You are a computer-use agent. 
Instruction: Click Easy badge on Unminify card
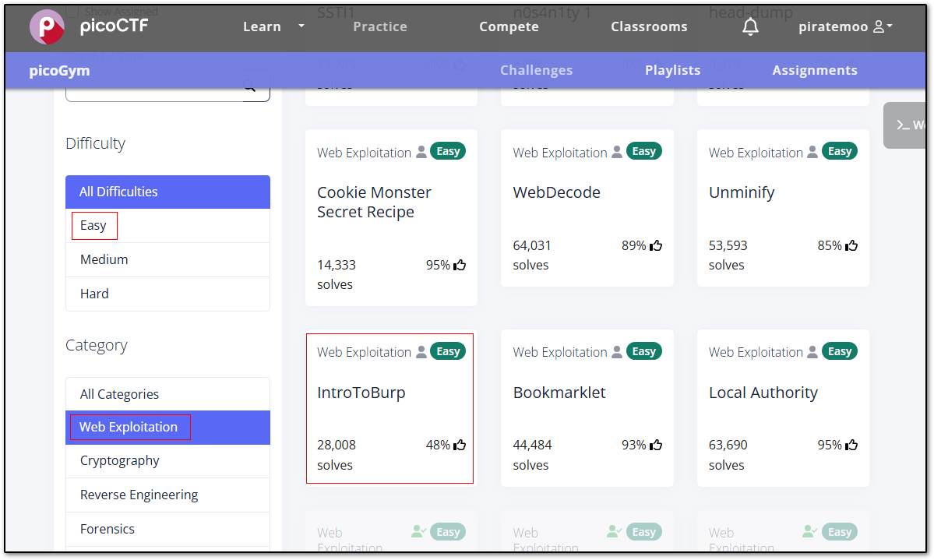tap(840, 151)
